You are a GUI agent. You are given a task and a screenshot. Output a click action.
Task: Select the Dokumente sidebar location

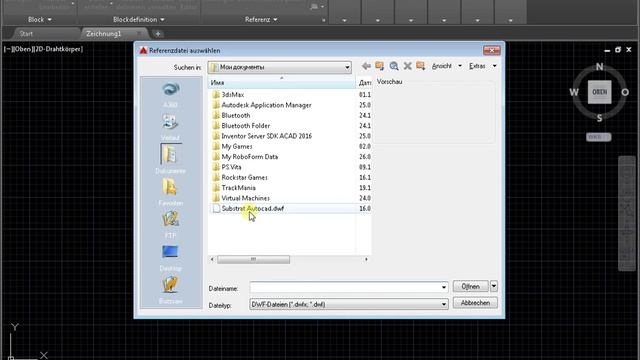170,160
